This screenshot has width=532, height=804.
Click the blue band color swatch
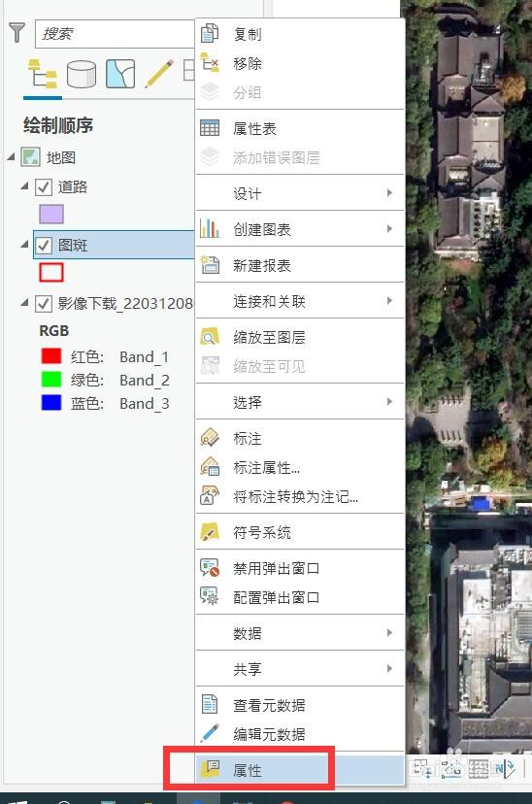[51, 403]
